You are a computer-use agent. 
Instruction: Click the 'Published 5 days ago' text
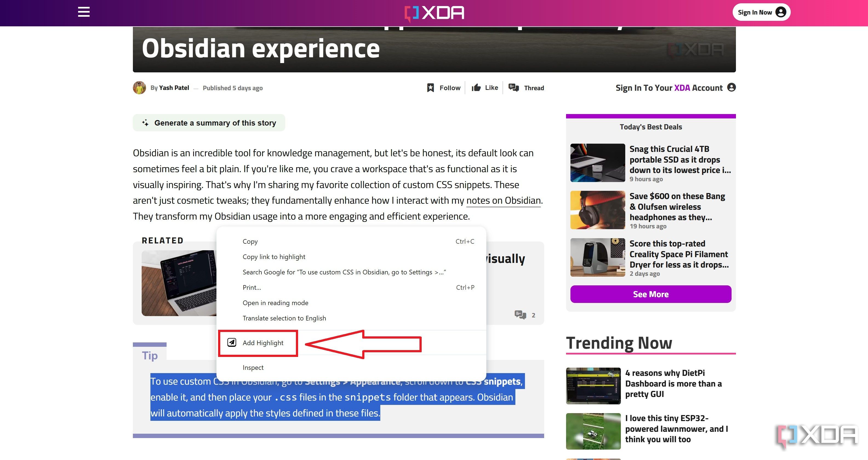click(233, 88)
